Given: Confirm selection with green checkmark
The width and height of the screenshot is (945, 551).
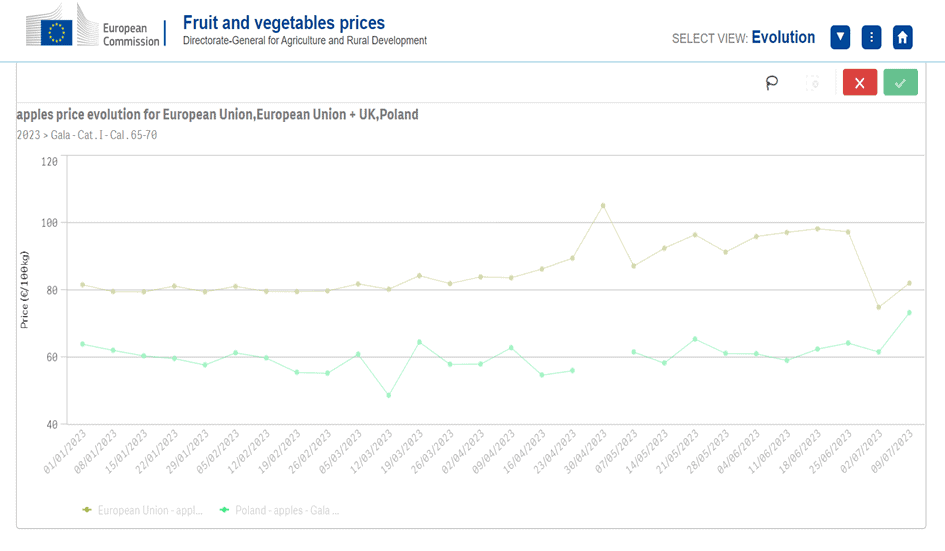Looking at the screenshot, I should tap(900, 83).
